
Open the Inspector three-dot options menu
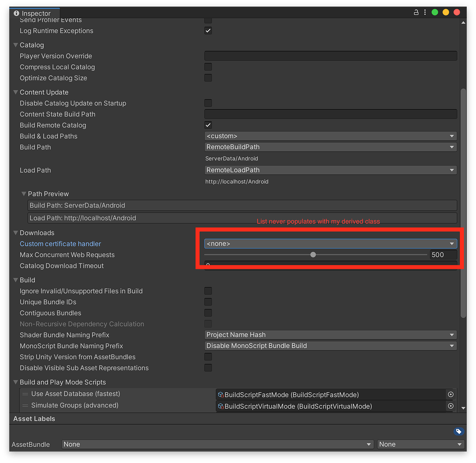pos(425,13)
